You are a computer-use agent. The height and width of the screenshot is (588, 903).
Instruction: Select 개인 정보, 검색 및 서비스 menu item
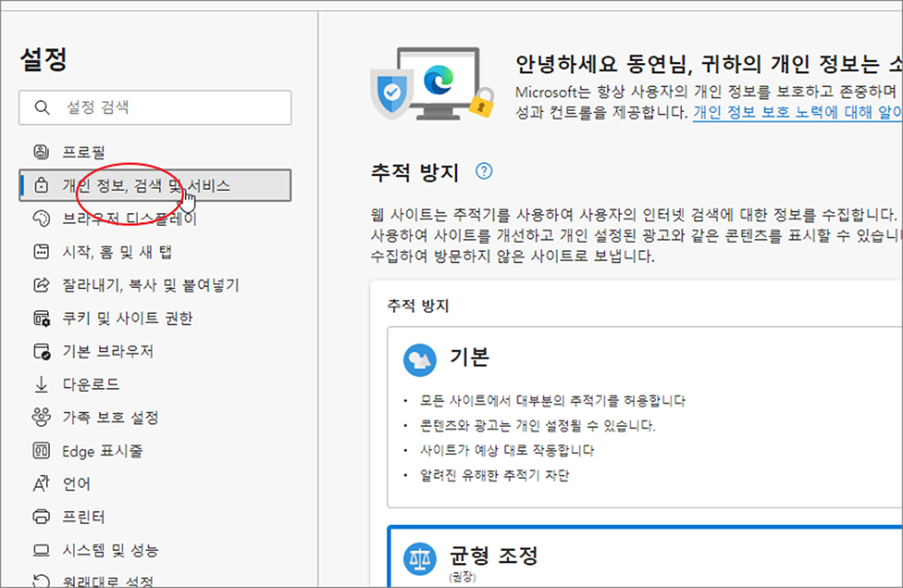coord(155,185)
